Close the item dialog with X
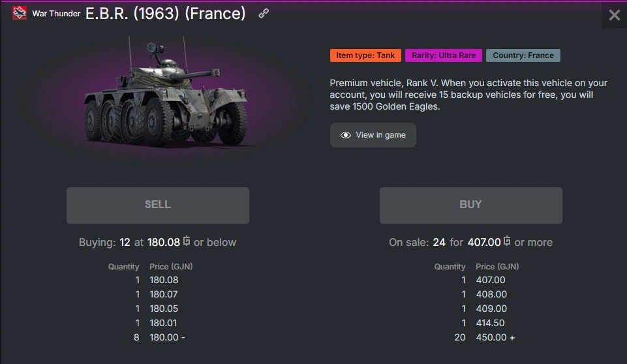 click(614, 15)
